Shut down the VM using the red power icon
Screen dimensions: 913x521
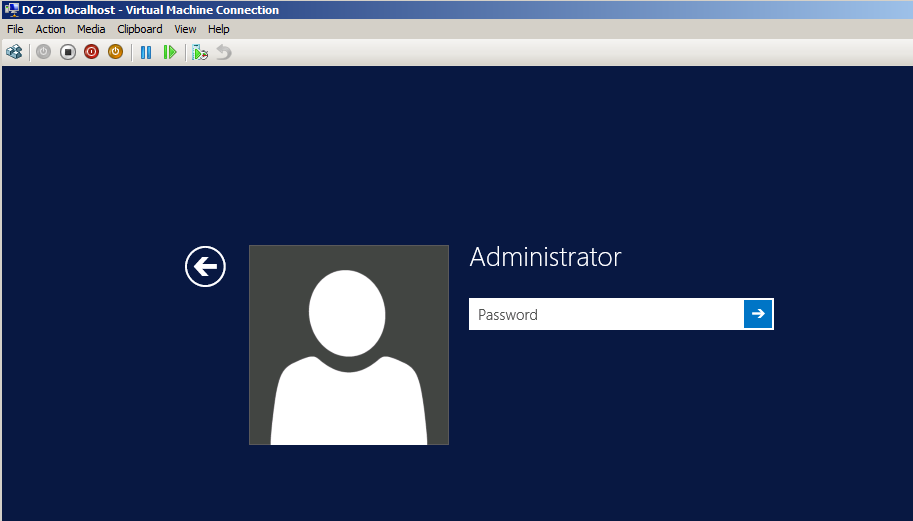91,52
